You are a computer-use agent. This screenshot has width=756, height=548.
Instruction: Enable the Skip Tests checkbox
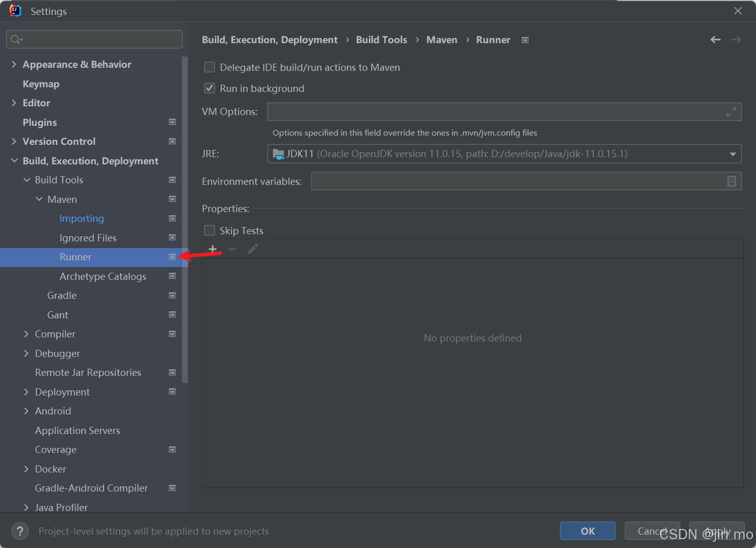210,231
